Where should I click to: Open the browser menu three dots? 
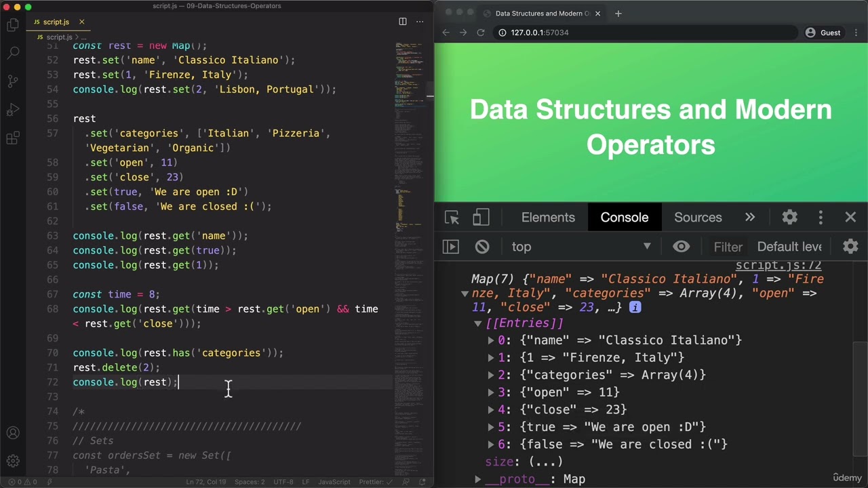[x=856, y=33]
